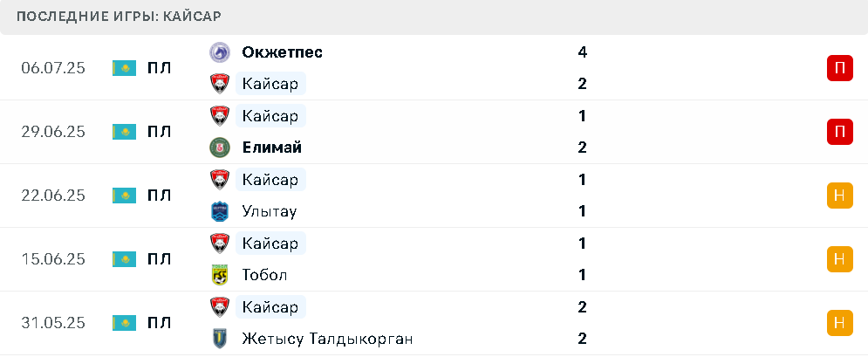The image size is (868, 357).
Task: Click the orange Н badge on the Tobol match
Action: 840,259
